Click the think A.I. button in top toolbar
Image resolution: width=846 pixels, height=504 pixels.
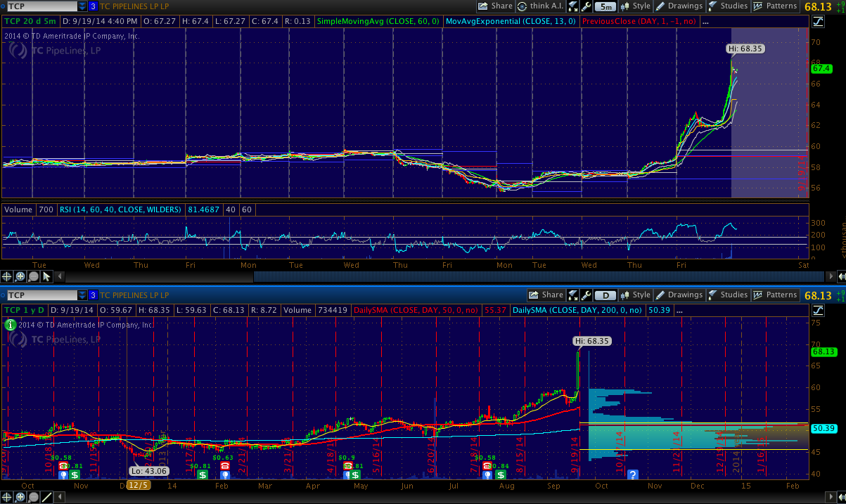pos(541,6)
